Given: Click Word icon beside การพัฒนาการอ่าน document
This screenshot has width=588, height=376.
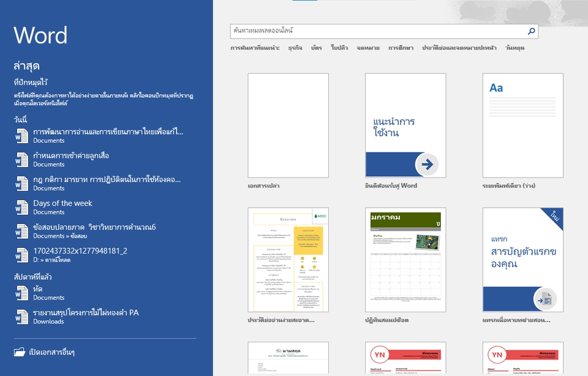Looking at the screenshot, I should coord(21,136).
